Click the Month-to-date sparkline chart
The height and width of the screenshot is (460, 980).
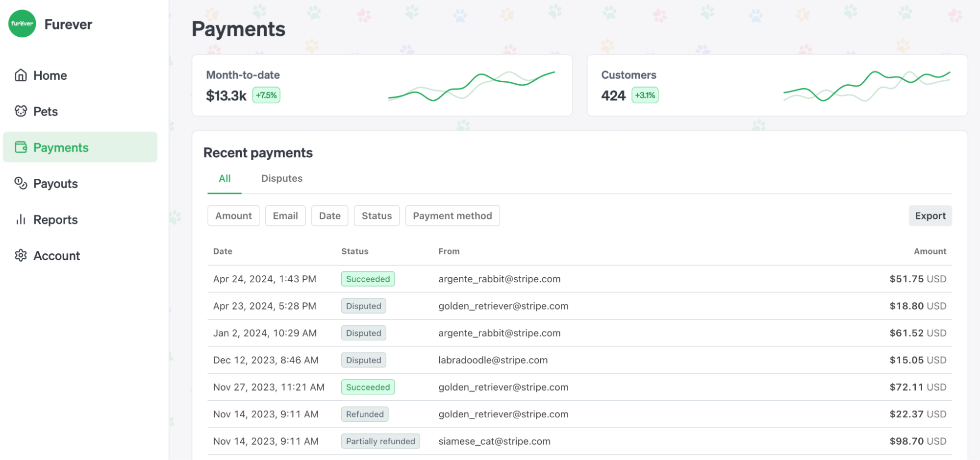pyautogui.click(x=472, y=86)
